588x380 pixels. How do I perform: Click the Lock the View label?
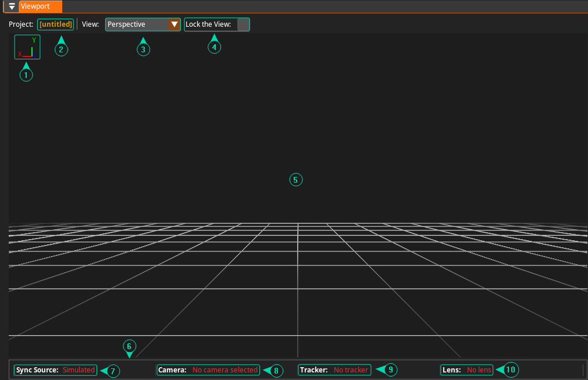pyautogui.click(x=208, y=24)
